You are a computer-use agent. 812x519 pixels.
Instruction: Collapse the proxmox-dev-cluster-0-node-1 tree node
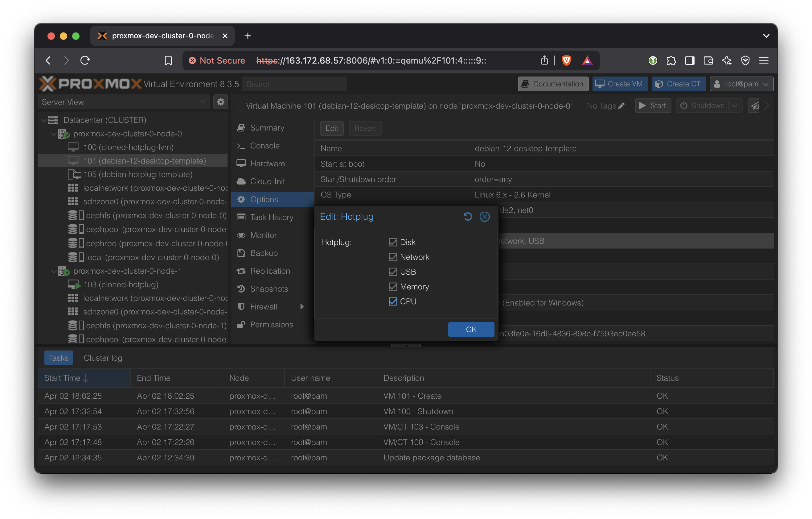pyautogui.click(x=54, y=271)
